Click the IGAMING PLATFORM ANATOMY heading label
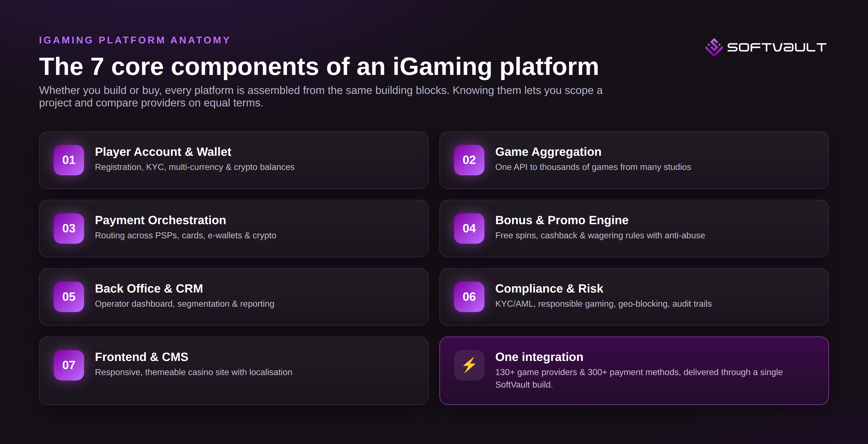Viewport: 868px width, 444px height. pyautogui.click(x=135, y=40)
